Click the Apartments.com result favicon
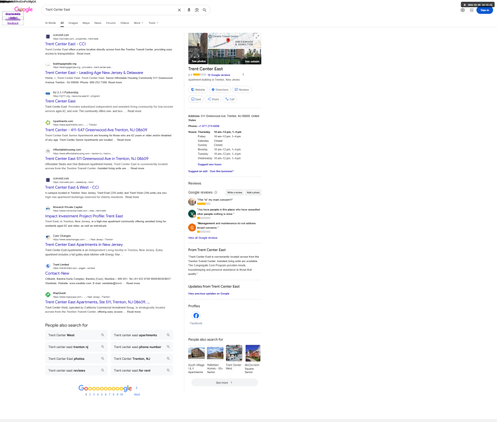The image size is (500, 422). [48, 123]
